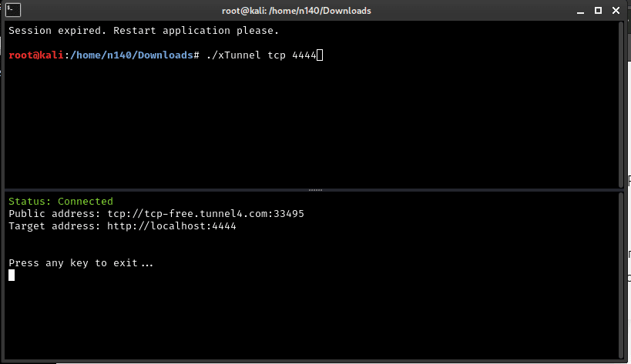The height and width of the screenshot is (364, 631).
Task: Click the split pane divider handle
Action: pyautogui.click(x=315, y=189)
